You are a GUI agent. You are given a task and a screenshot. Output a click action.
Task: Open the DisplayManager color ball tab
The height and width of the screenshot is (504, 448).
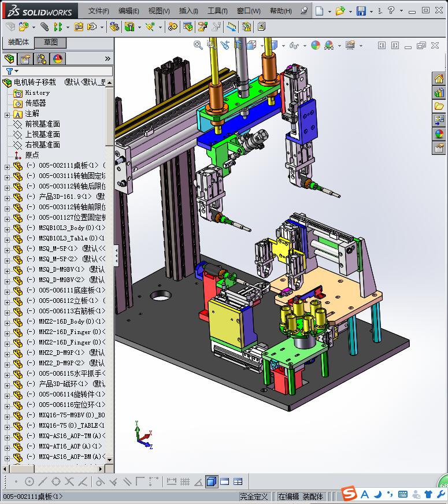tap(58, 59)
